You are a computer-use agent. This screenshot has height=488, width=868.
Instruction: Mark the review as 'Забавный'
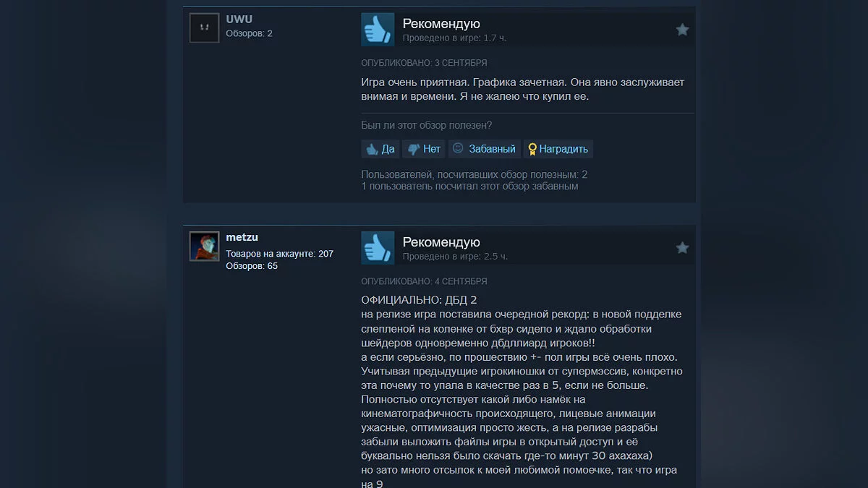coord(484,149)
